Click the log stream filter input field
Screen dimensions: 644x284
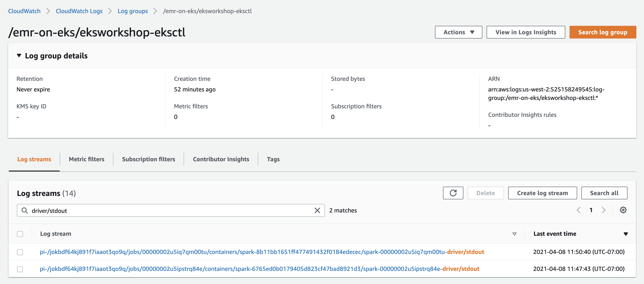pos(171,211)
